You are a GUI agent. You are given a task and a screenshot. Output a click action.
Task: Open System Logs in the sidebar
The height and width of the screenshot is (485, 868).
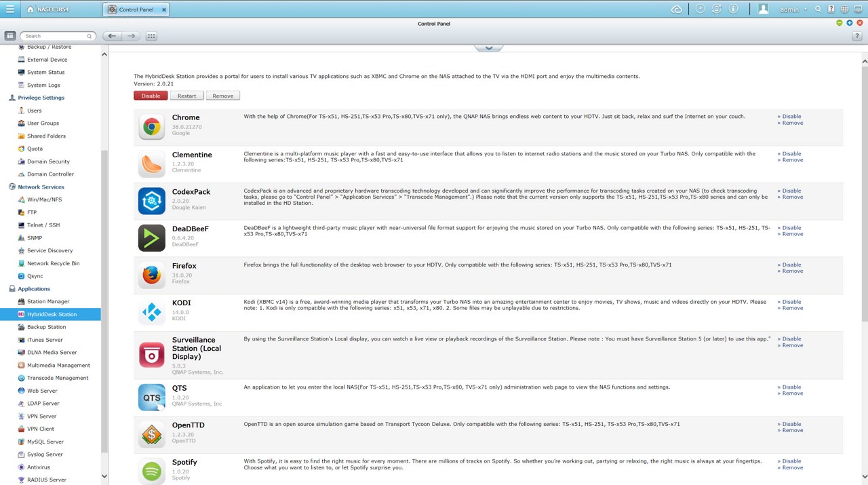coord(43,85)
